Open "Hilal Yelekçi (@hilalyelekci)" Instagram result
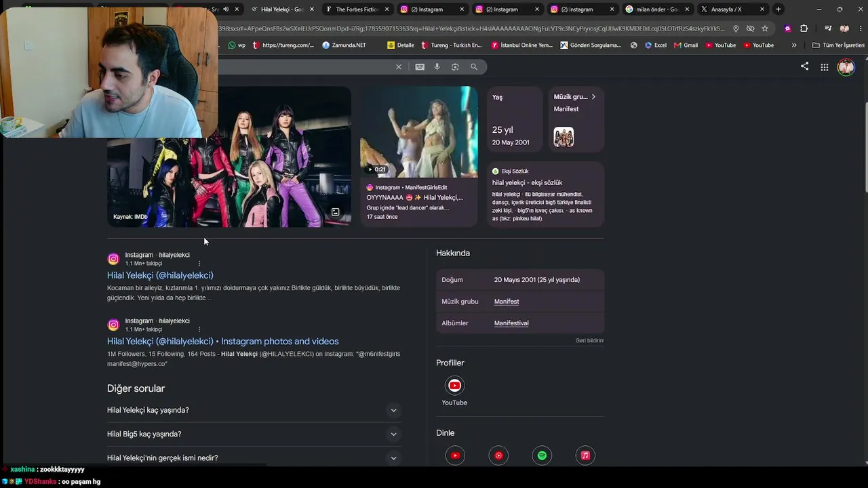Viewport: 868px width, 488px height. click(160, 275)
